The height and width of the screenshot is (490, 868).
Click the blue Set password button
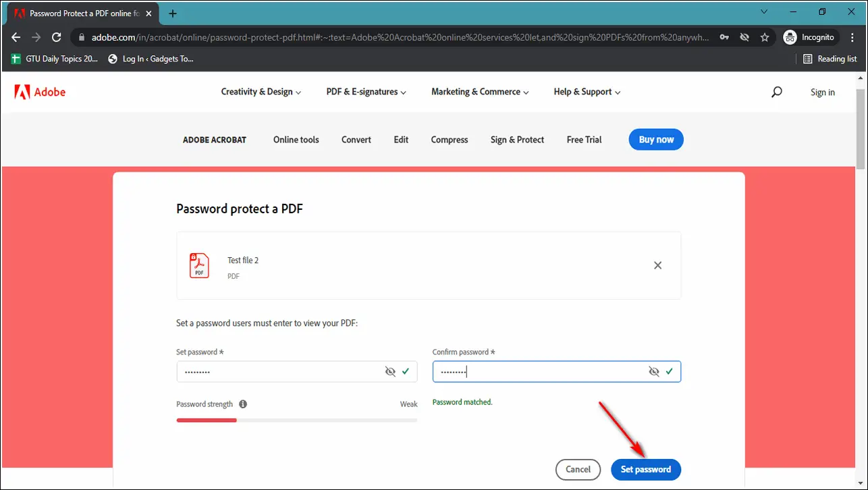[x=646, y=469]
